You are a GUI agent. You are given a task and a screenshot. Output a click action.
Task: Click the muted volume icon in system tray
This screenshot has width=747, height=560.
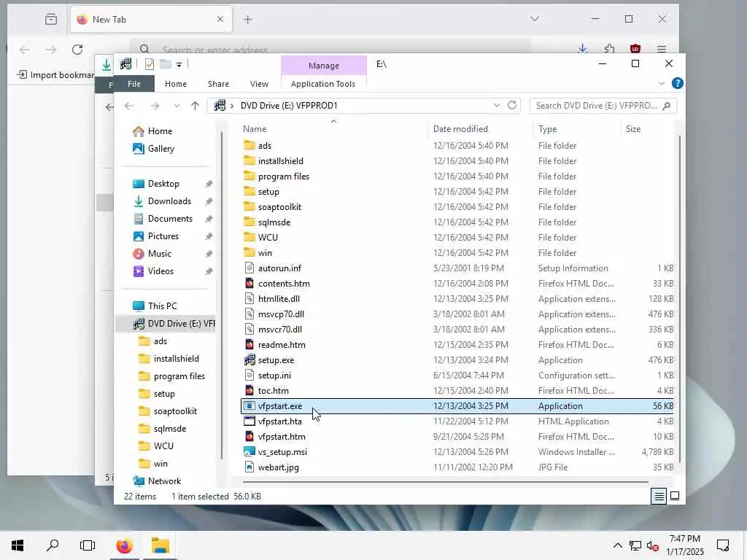coord(653,545)
